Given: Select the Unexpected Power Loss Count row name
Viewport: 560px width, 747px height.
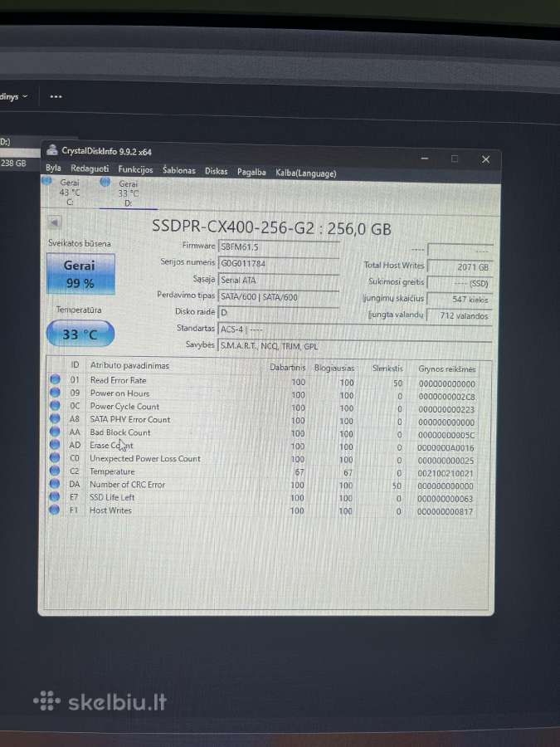Looking at the screenshot, I should (x=145, y=458).
